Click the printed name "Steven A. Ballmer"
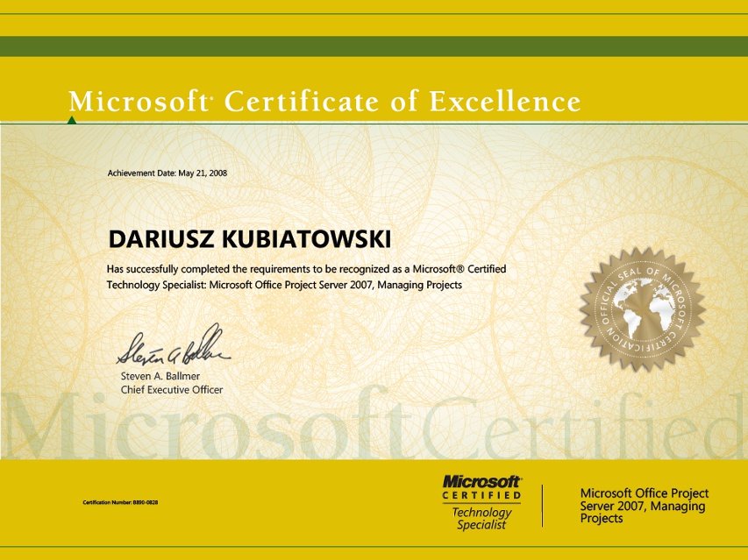Image resolution: width=748 pixels, height=560 pixels. (160, 376)
